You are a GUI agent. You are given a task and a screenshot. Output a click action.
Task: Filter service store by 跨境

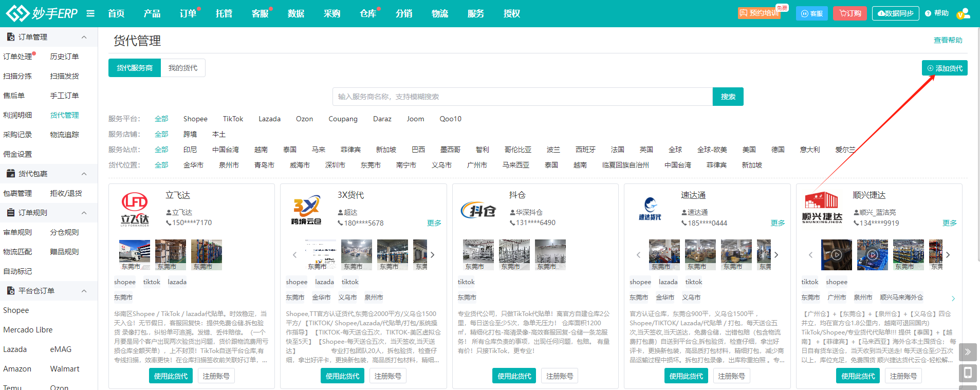click(190, 134)
